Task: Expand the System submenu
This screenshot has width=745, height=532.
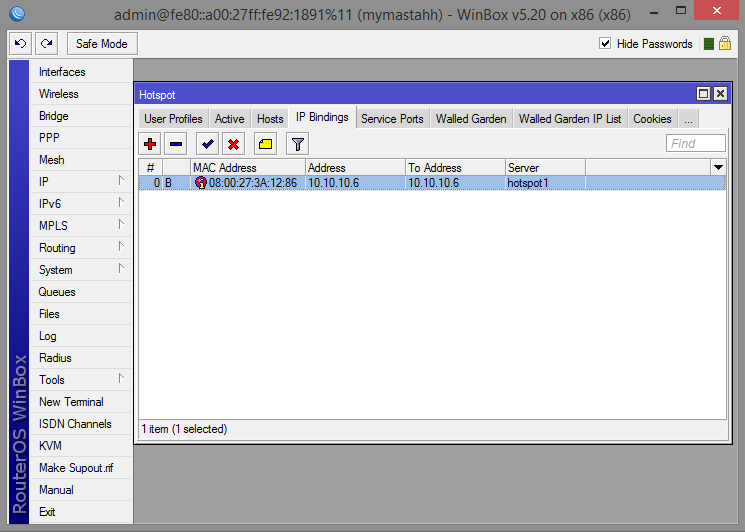Action: click(81, 270)
